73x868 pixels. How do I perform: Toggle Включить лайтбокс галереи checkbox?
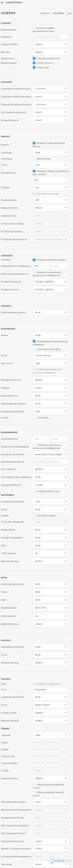(34, 260)
